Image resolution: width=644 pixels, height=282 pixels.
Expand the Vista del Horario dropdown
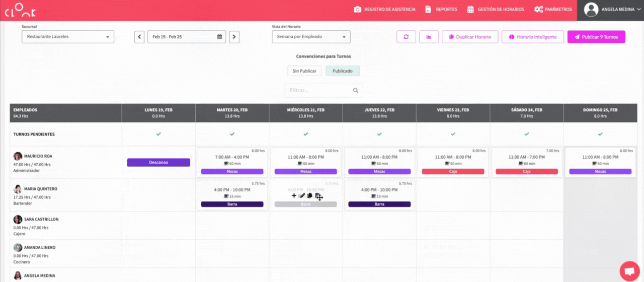tap(311, 37)
